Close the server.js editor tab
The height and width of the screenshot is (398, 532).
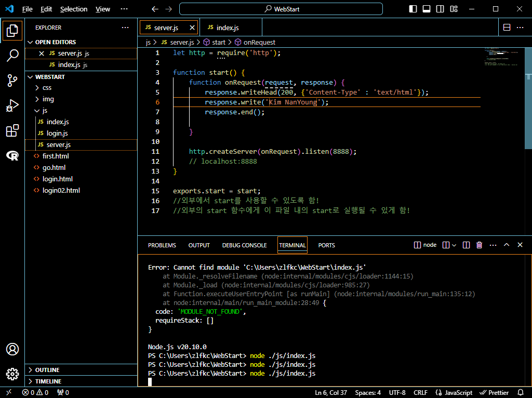click(x=192, y=28)
